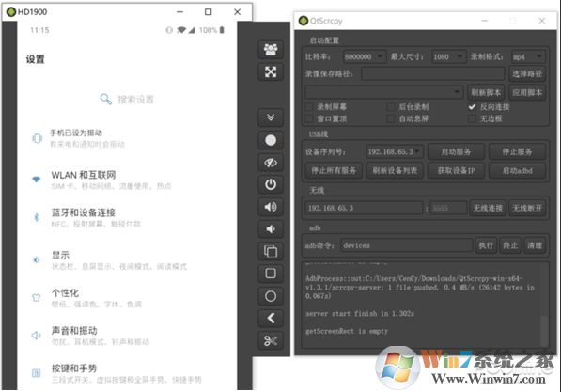The image size is (561, 392).
Task: Click the HD1900 window app icon
Action: coord(11,12)
